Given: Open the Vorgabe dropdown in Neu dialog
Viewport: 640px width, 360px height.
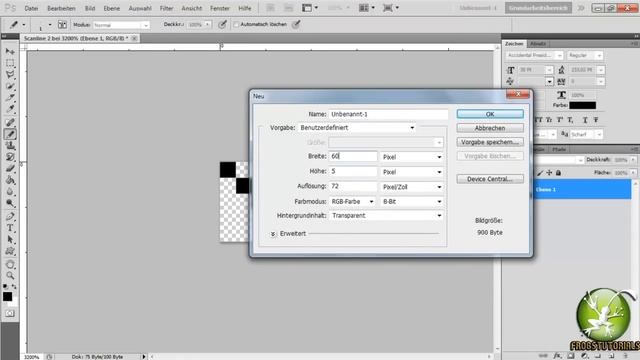Looking at the screenshot, I should (x=358, y=128).
